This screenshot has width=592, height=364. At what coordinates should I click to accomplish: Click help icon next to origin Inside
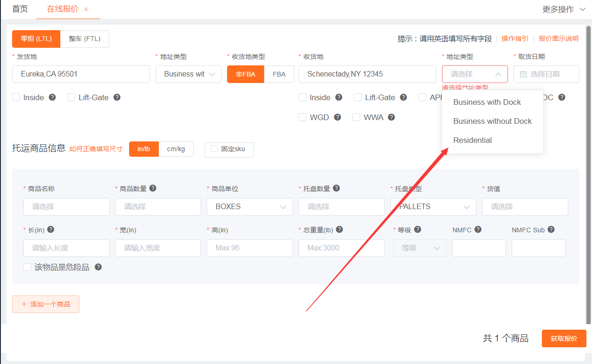point(52,97)
